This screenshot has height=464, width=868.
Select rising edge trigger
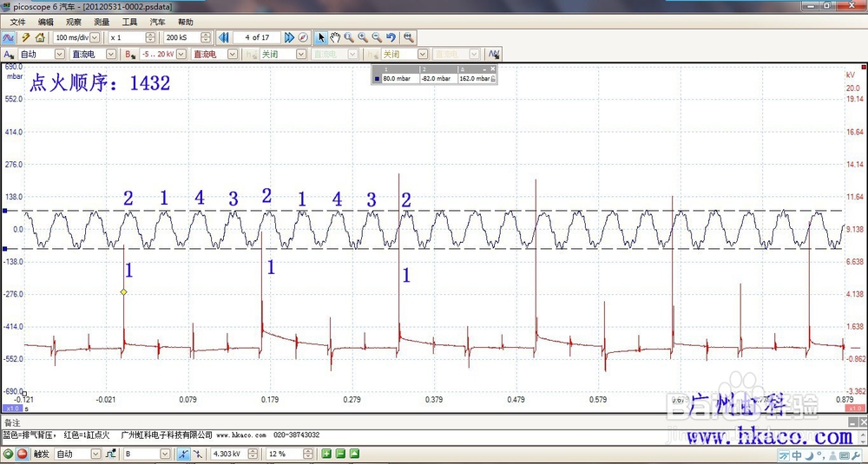pos(183,454)
